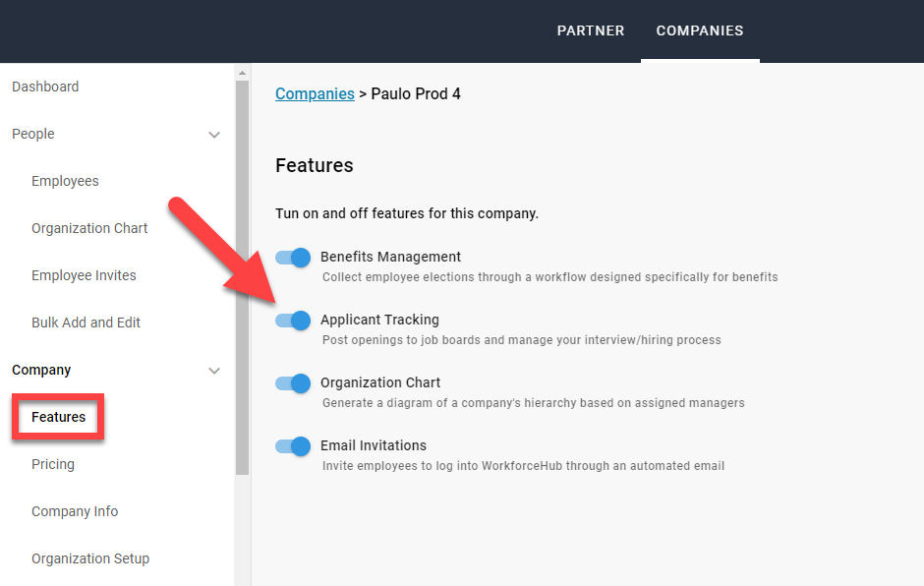This screenshot has width=924, height=586.
Task: Disable Email Invitations for this company
Action: 292,446
